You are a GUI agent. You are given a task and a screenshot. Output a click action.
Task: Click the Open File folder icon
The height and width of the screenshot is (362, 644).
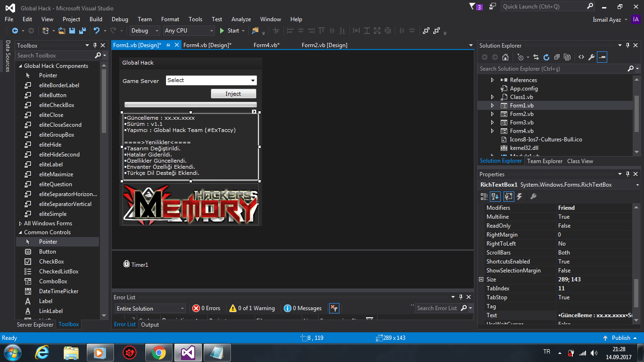pos(62,31)
